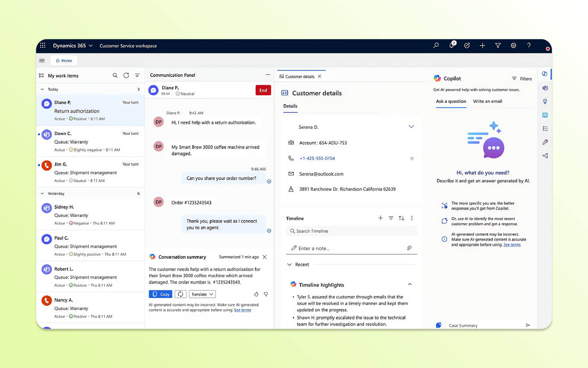This screenshot has height=368, width=588.
Task: Open the advanced filter funnel icon in top bar
Action: 498,46
